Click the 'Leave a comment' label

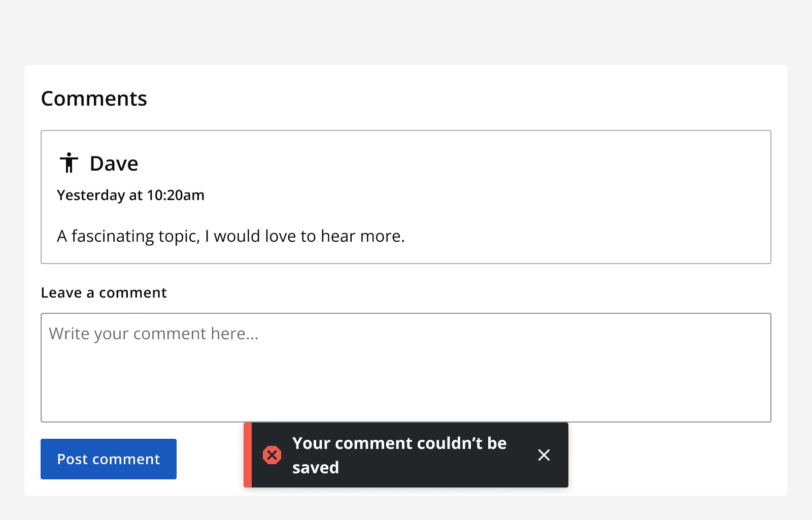[104, 292]
